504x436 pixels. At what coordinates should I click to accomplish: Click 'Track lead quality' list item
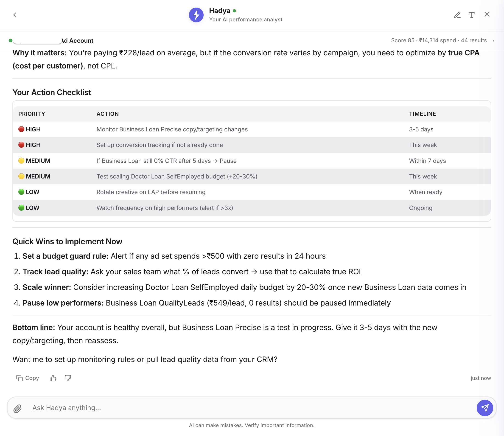(191, 272)
